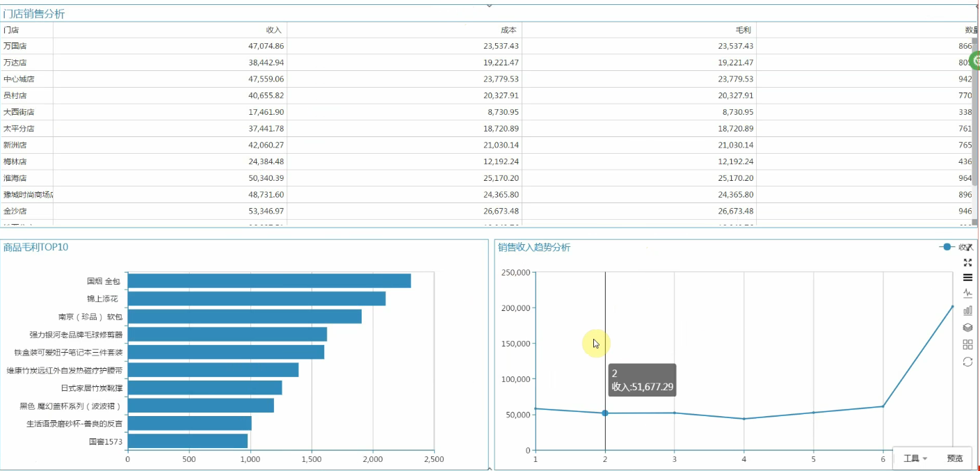Click the 门店 column header
The image size is (980, 471).
(x=11, y=30)
